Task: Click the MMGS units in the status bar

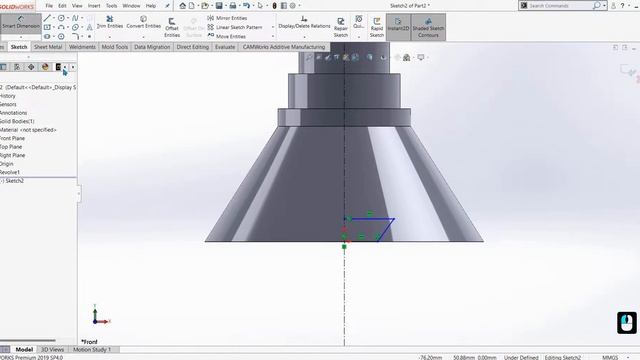Action: click(610, 357)
